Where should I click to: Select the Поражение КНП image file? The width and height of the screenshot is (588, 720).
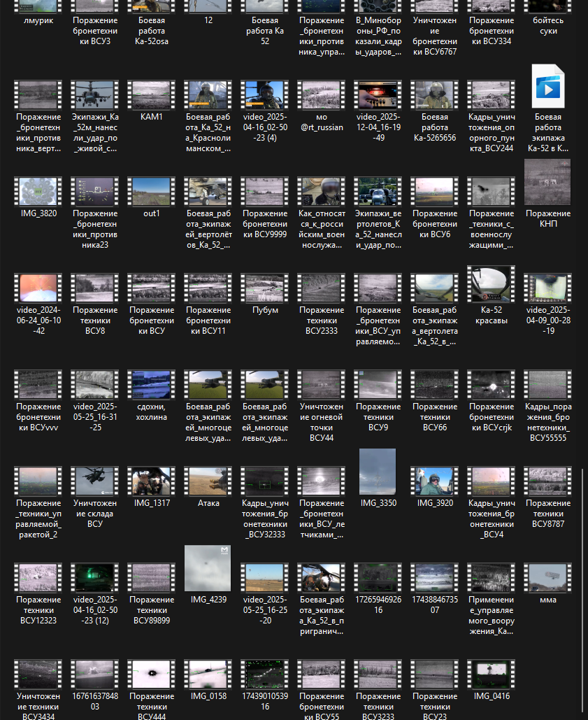point(548,194)
